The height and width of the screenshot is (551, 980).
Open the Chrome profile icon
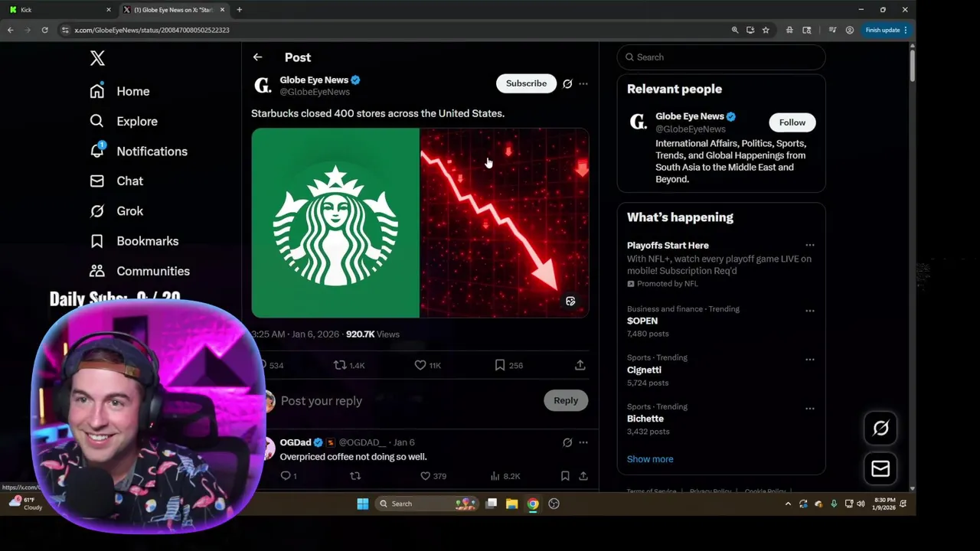[850, 30]
